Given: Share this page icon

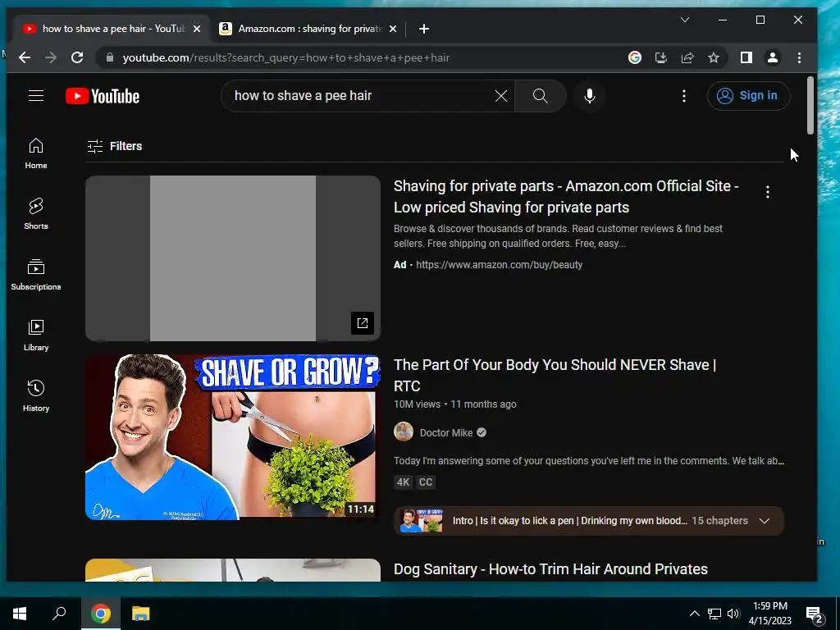Looking at the screenshot, I should point(687,58).
